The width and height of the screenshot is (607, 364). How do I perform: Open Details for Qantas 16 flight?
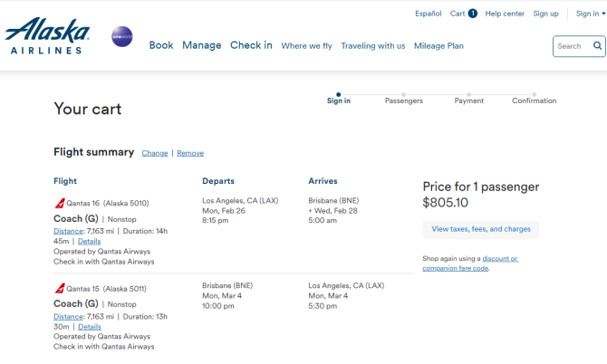89,242
